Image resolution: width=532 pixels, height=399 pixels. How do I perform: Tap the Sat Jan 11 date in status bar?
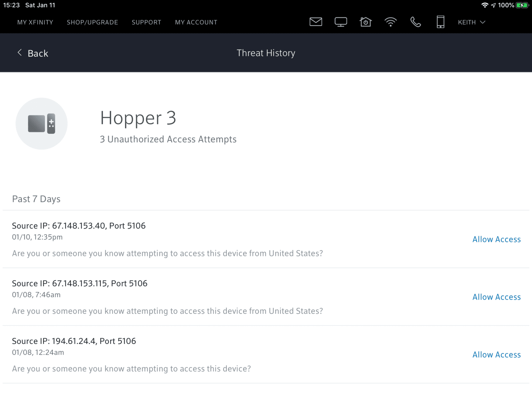(40, 5)
